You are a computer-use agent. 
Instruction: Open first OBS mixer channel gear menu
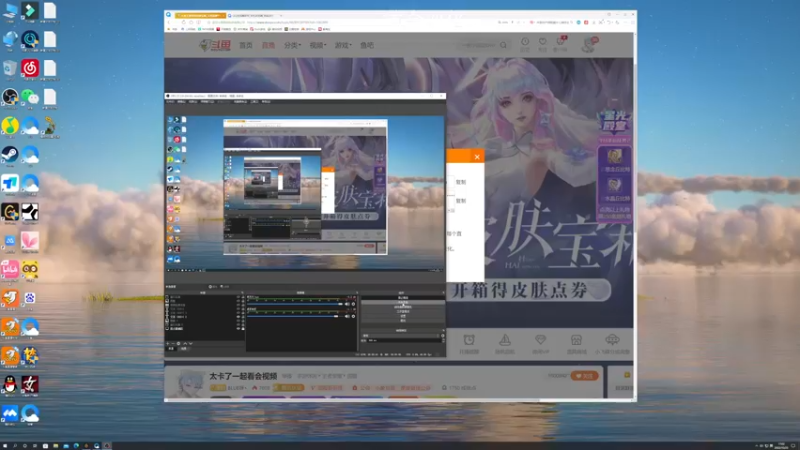[353, 304]
